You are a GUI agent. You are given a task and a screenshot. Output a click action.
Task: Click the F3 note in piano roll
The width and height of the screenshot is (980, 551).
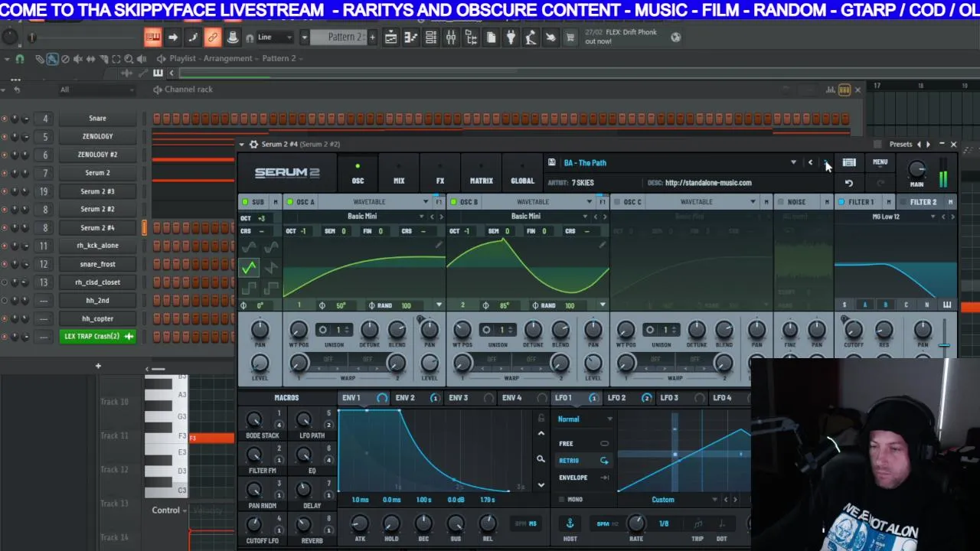pos(211,438)
